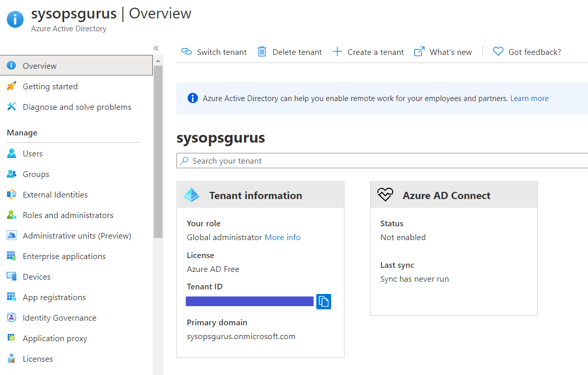Click the More info link next to Global administrator
588x375 pixels.
(x=282, y=237)
